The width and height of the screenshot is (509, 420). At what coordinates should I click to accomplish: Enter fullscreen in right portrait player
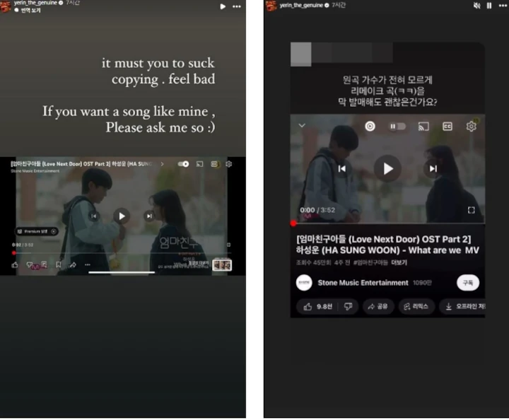(472, 210)
